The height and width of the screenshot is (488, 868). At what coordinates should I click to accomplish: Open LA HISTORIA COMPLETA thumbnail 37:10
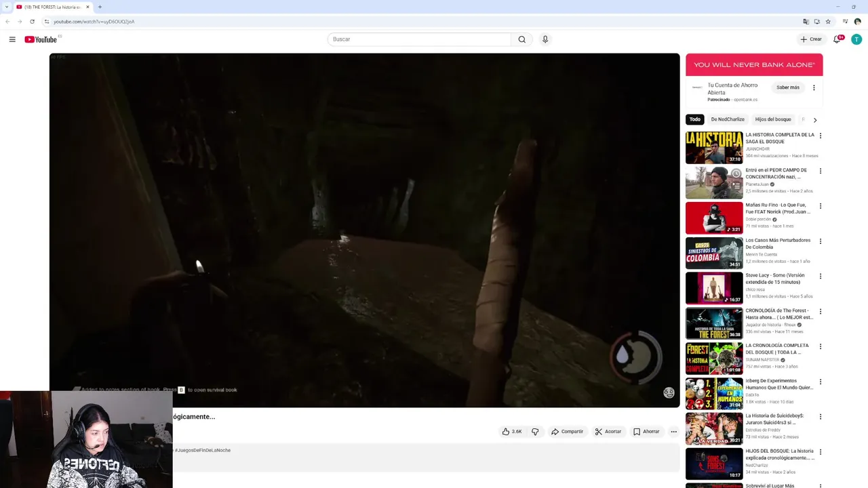(x=714, y=148)
